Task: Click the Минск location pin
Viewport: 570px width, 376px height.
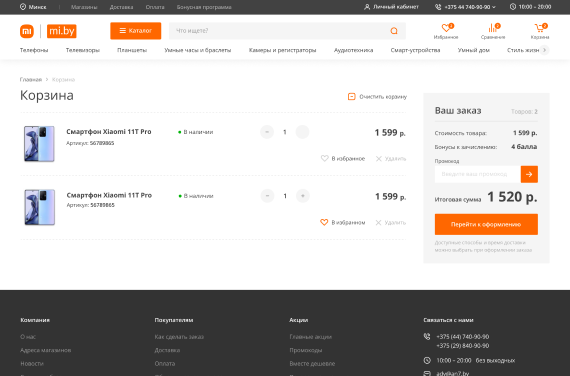Action: tap(23, 7)
